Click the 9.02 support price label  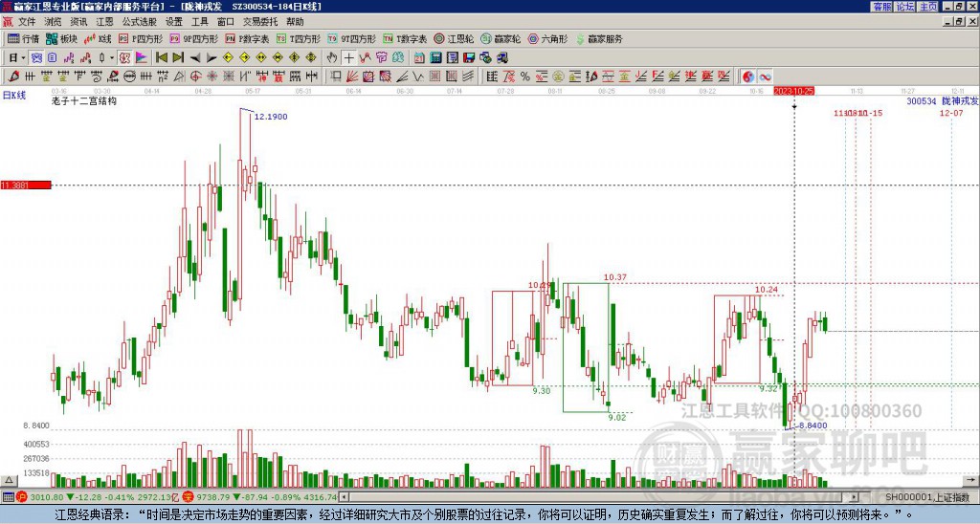(x=617, y=417)
